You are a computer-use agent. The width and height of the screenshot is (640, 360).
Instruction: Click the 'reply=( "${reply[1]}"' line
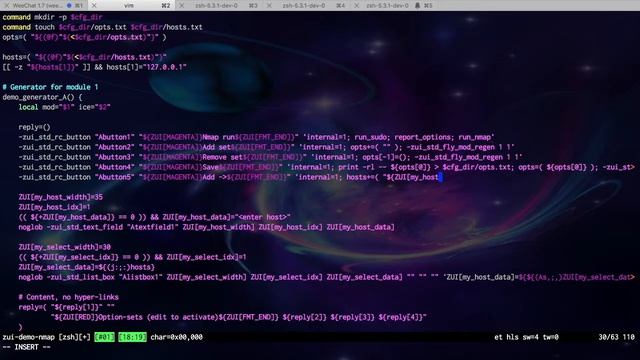[x=67, y=307]
